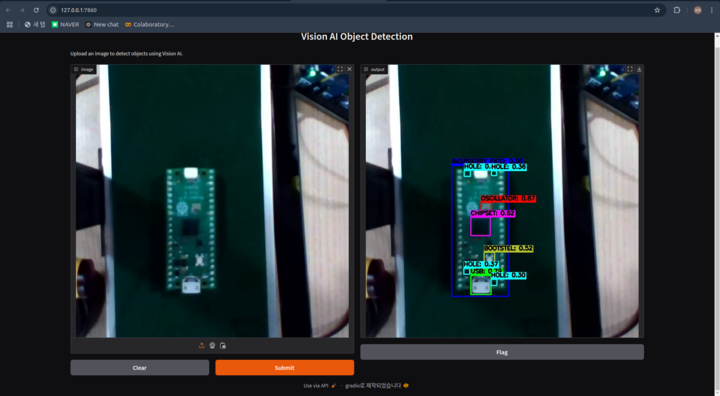Reload the current page
The width and height of the screenshot is (720, 396).
tap(36, 10)
